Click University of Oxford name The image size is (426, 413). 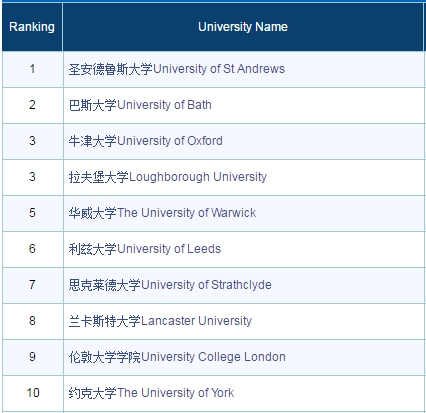[145, 141]
